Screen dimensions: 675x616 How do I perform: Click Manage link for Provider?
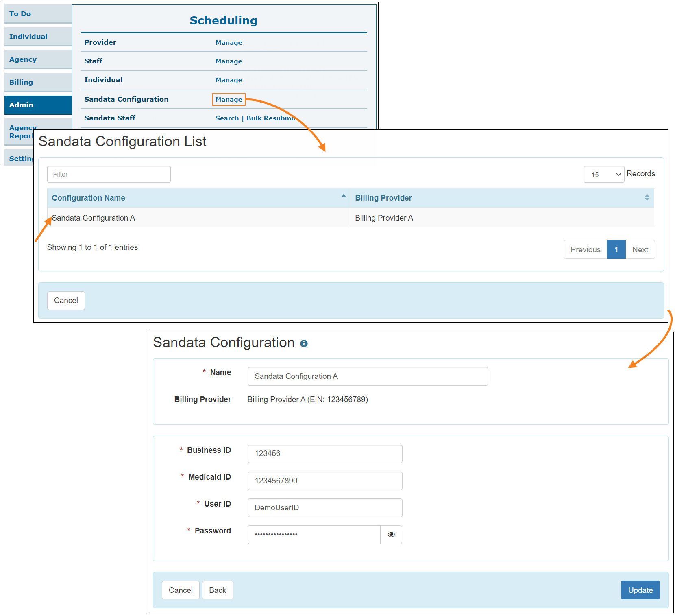pyautogui.click(x=229, y=43)
